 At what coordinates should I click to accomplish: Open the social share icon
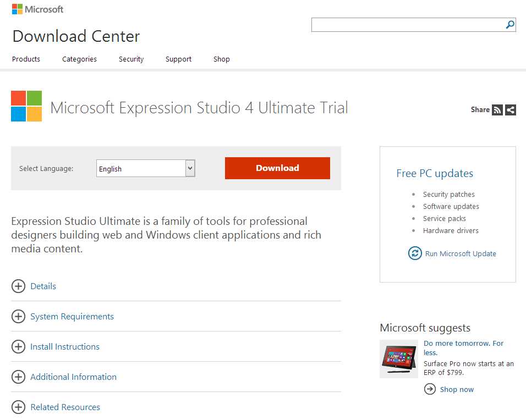coord(510,110)
